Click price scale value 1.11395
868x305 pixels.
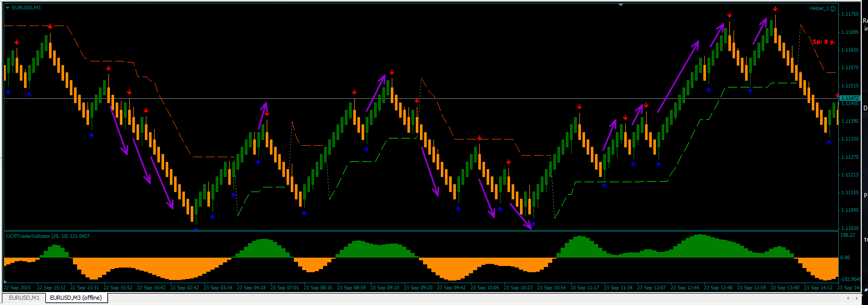point(850,121)
